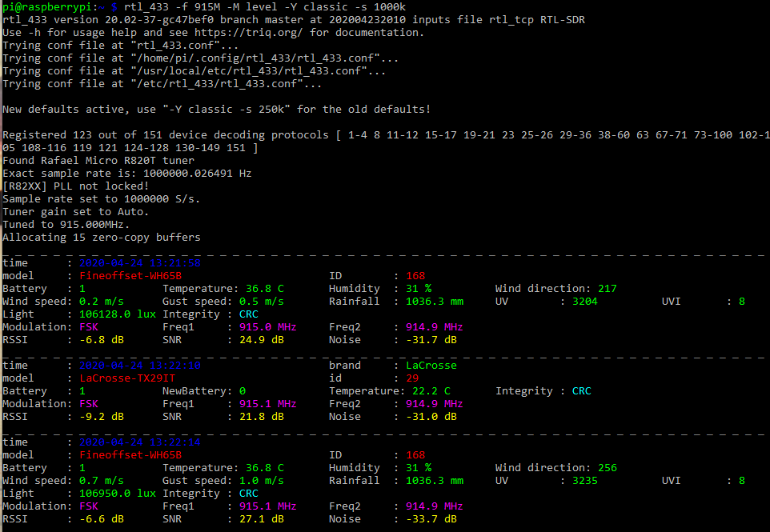Click temperature value 22.2 C

431,390
